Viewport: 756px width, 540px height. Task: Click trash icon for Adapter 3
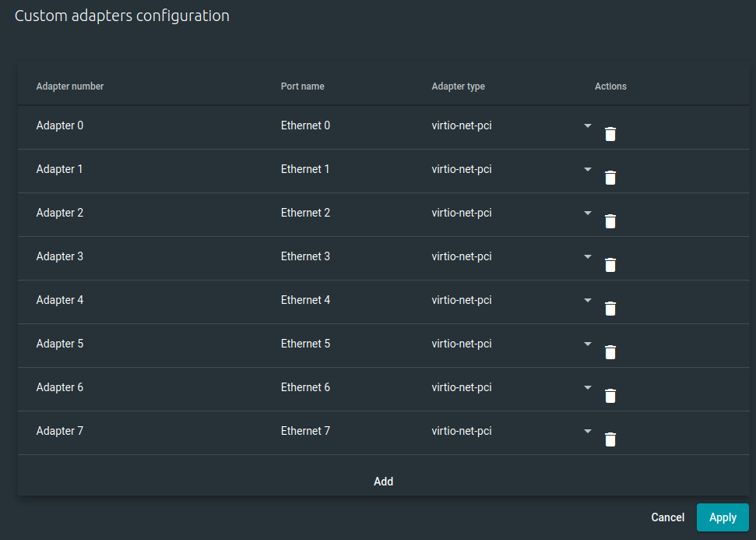coord(610,265)
